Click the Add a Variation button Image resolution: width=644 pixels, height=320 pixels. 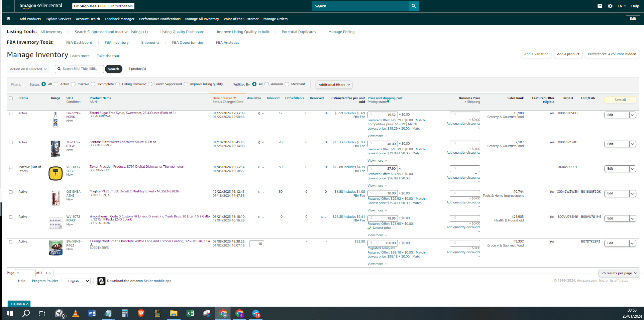[536, 54]
